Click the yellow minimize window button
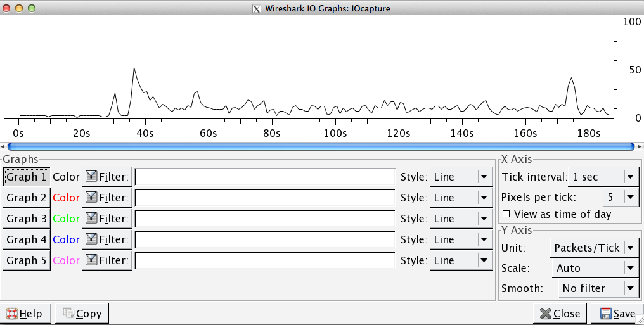 click(19, 8)
